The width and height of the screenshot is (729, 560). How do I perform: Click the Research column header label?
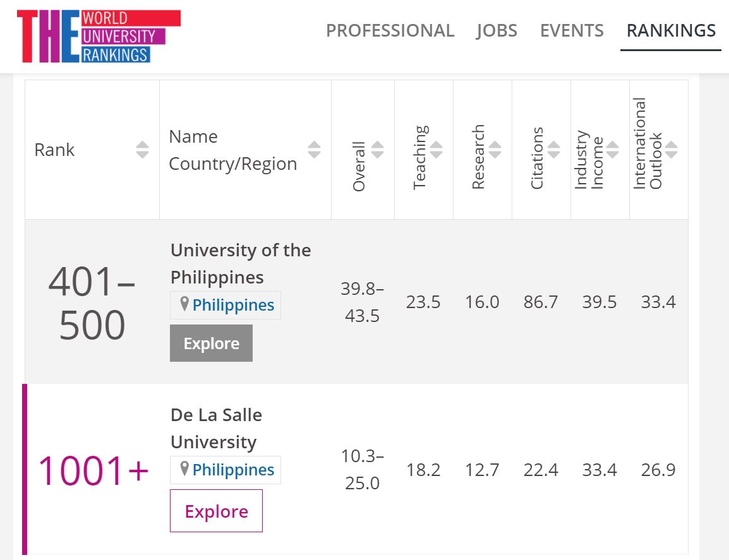(x=478, y=157)
